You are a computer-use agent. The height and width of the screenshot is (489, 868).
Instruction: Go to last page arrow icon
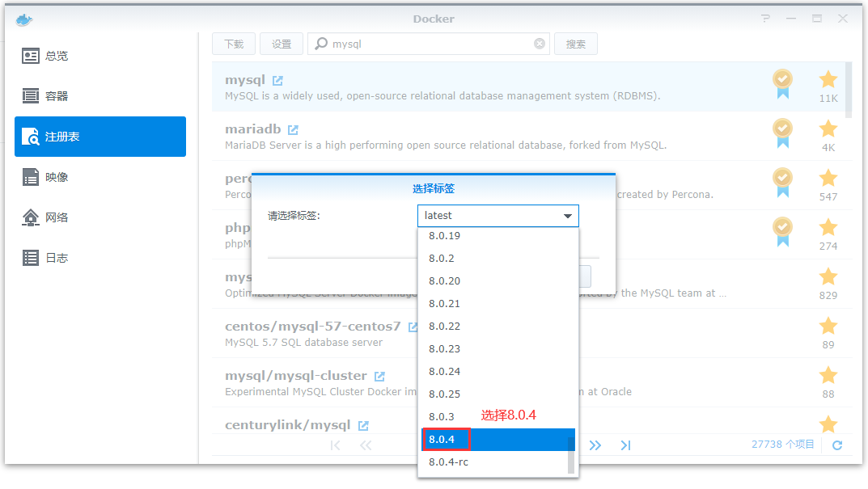click(625, 445)
